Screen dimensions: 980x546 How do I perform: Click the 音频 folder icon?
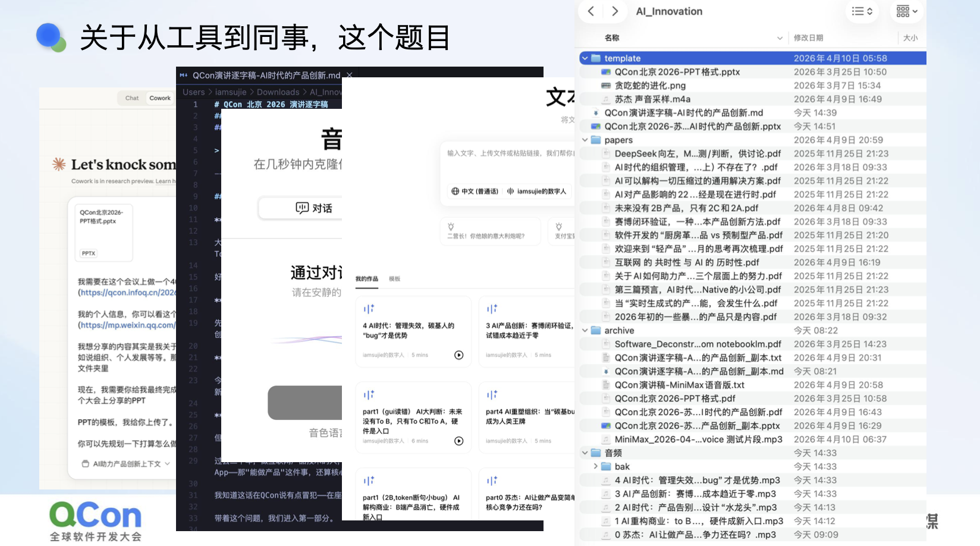[x=596, y=453]
